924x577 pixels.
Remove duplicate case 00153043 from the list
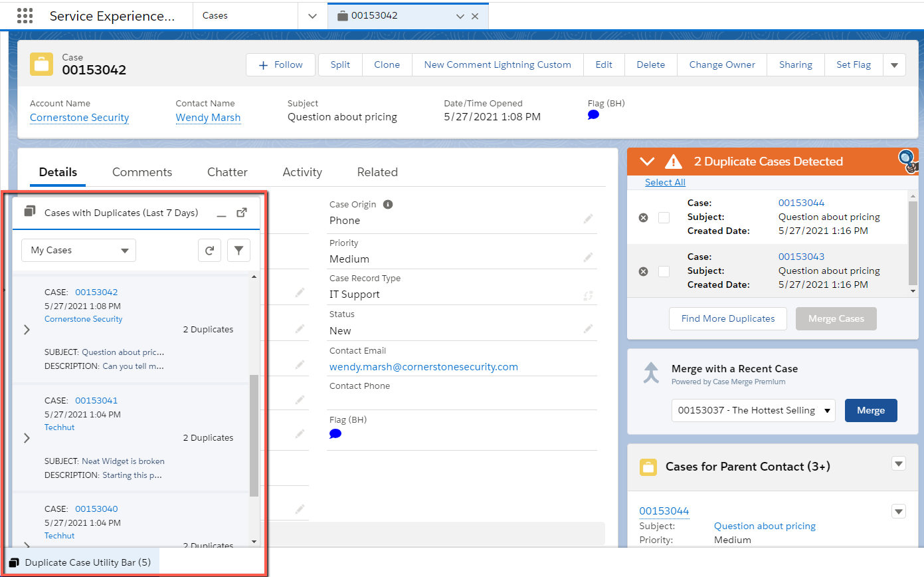tap(643, 271)
